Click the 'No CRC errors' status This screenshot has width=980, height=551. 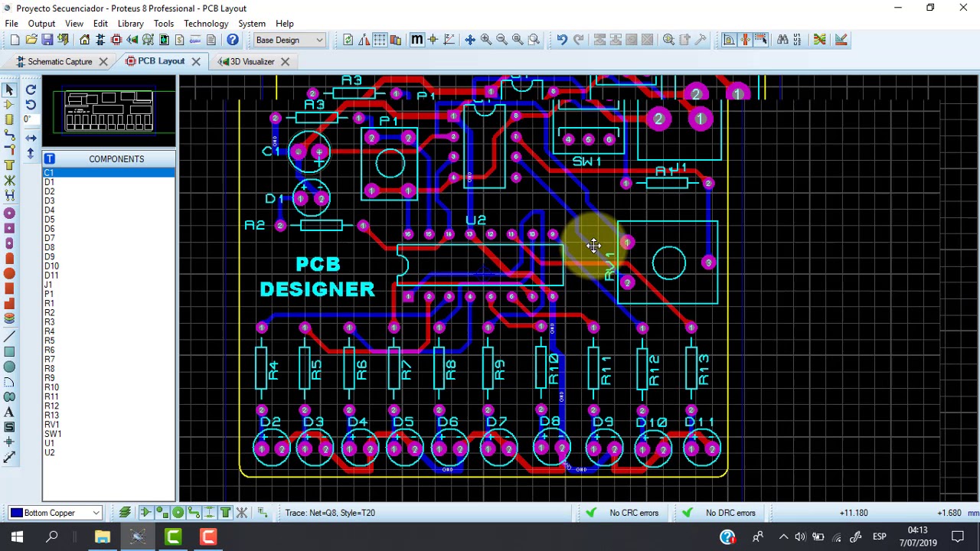(x=634, y=513)
